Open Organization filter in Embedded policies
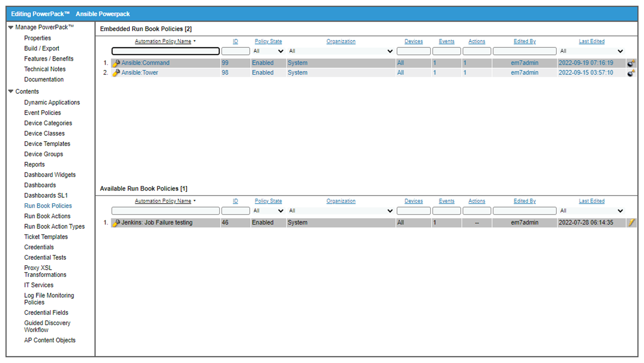Screen dimensions: 644x363 [341, 51]
